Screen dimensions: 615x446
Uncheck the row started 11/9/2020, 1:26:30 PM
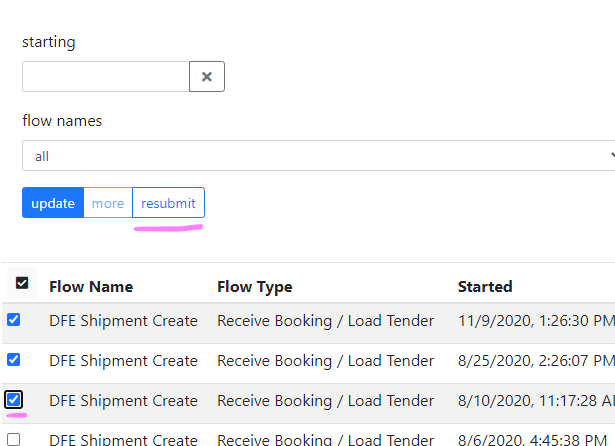14,320
